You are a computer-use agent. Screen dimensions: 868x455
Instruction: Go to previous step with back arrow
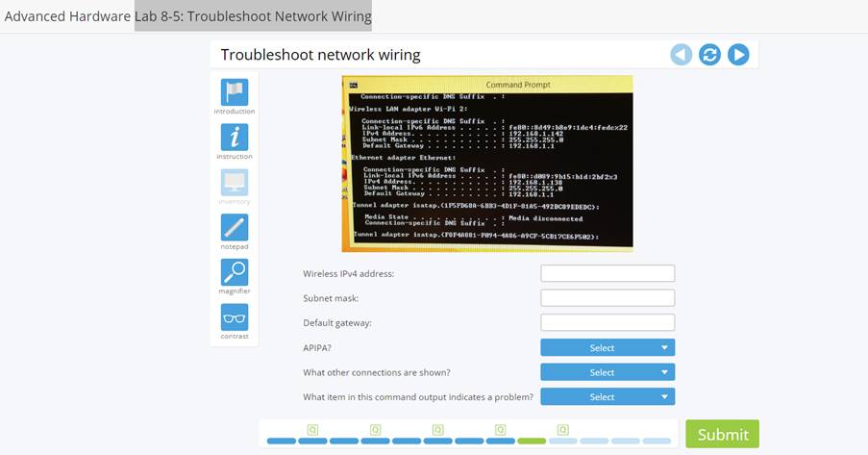tap(681, 55)
